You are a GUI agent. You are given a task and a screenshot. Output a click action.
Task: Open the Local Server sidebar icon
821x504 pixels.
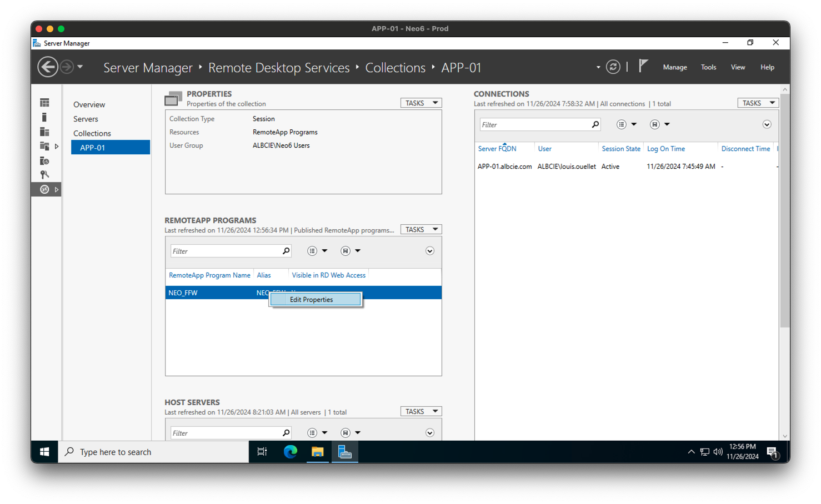(x=44, y=117)
